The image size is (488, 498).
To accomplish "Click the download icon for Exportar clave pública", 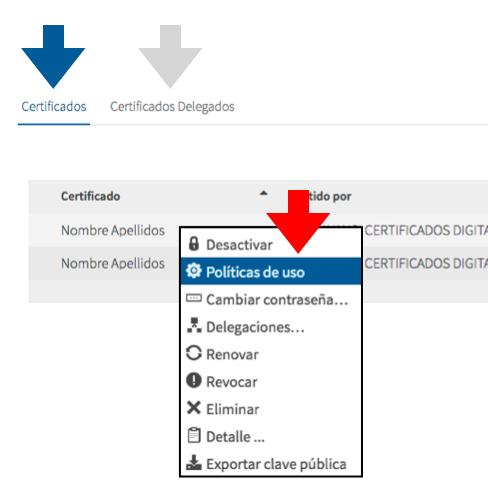I will (x=194, y=462).
